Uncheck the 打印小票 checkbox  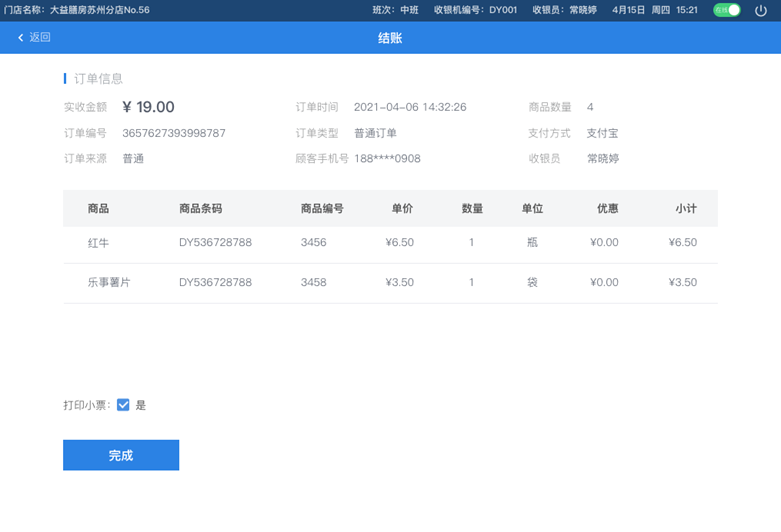pyautogui.click(x=123, y=405)
